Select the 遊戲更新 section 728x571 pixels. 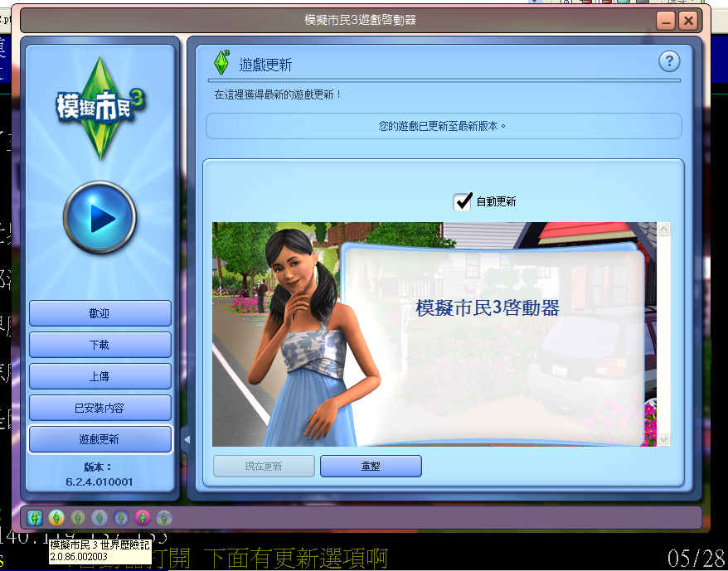(x=100, y=439)
